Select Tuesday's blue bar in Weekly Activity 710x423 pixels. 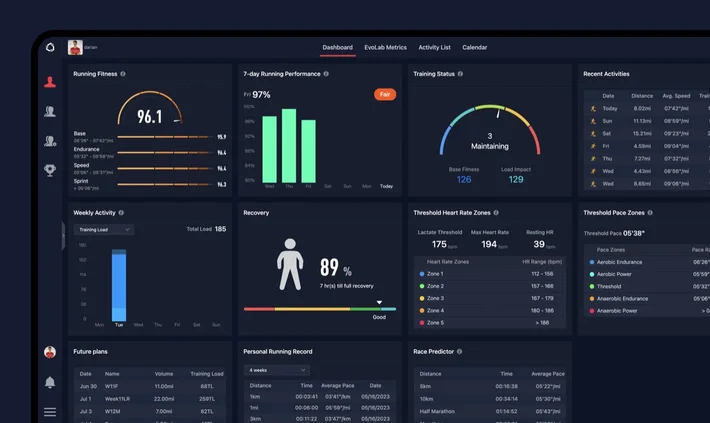tap(119, 285)
